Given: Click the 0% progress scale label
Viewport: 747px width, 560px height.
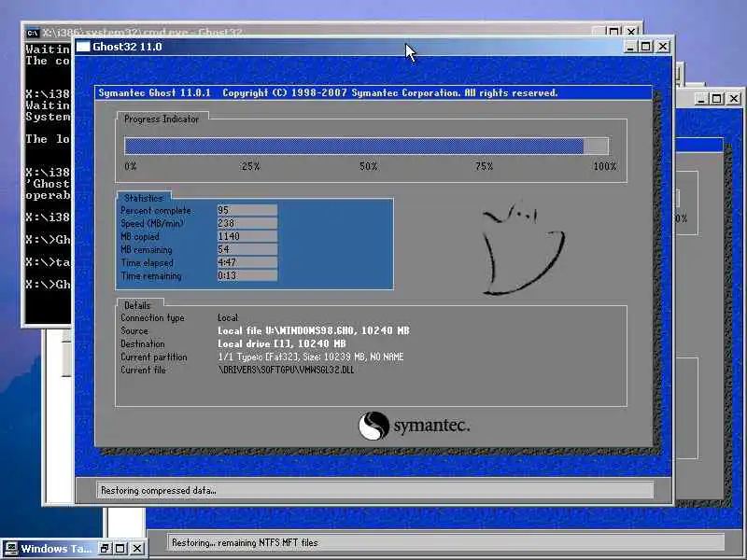Looking at the screenshot, I should coord(131,166).
